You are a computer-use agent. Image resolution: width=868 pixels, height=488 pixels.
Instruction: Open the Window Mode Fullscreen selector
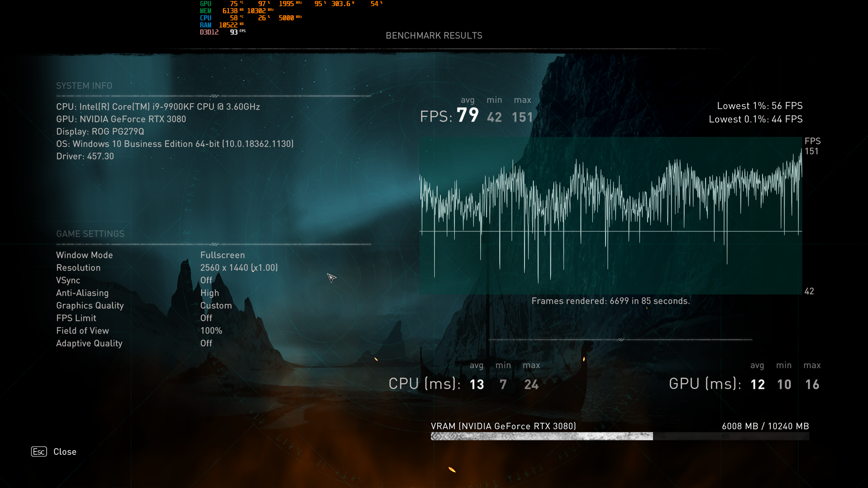pyautogui.click(x=223, y=255)
